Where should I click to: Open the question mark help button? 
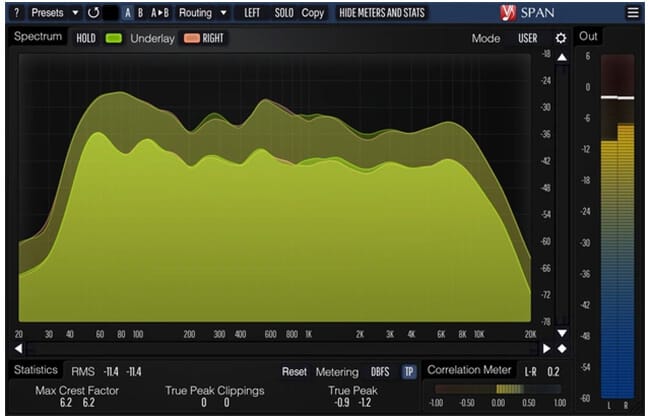16,13
